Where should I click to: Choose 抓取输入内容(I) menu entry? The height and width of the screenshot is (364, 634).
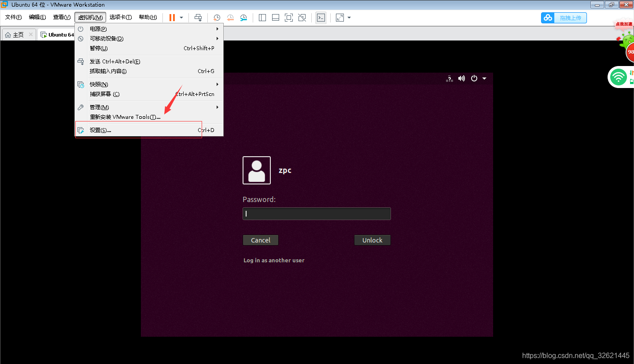(149, 71)
